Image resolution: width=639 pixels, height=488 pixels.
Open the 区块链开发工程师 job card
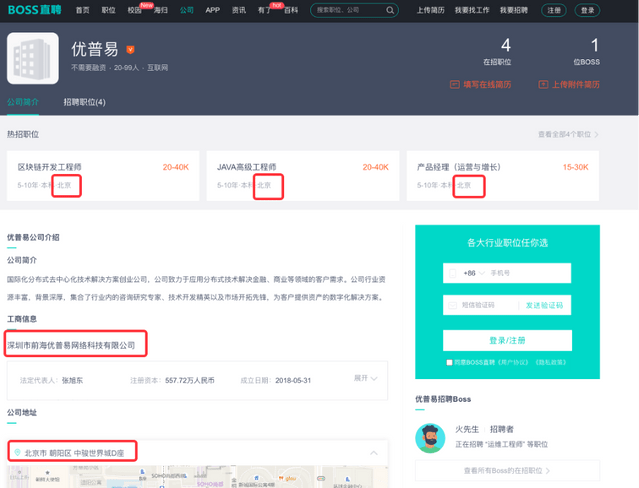click(x=103, y=176)
